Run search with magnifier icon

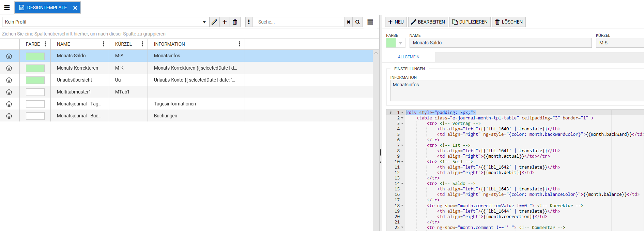pos(357,22)
